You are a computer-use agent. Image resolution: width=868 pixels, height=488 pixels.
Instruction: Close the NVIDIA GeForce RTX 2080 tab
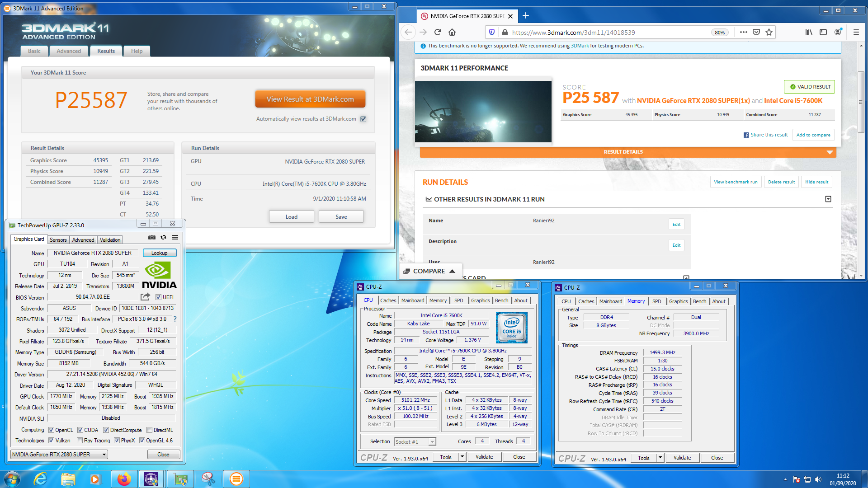[510, 16]
